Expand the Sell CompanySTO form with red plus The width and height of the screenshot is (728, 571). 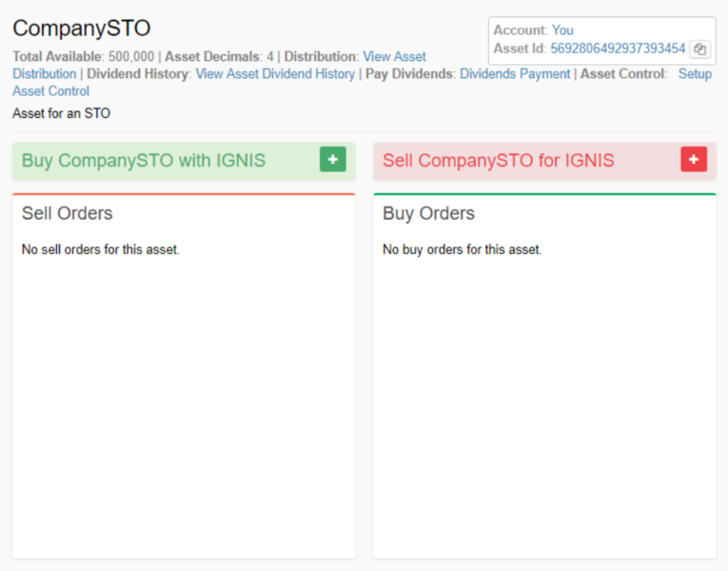point(694,160)
